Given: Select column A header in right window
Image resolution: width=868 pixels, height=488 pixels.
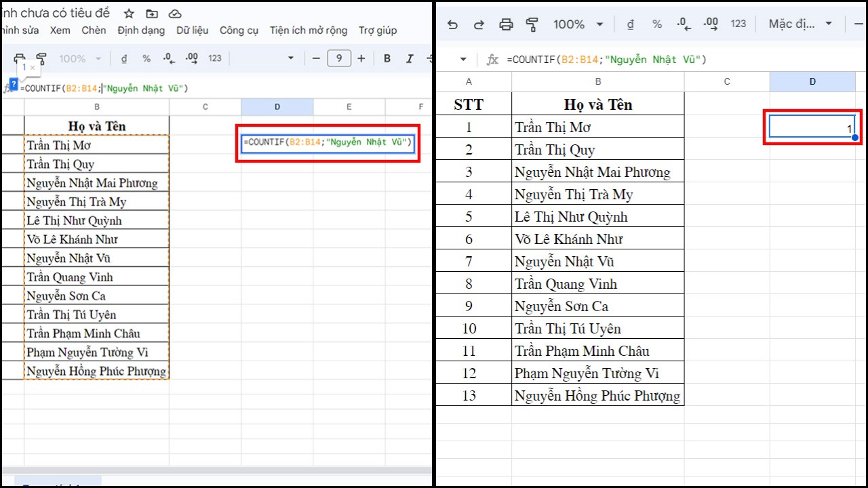Looking at the screenshot, I should tap(469, 81).
